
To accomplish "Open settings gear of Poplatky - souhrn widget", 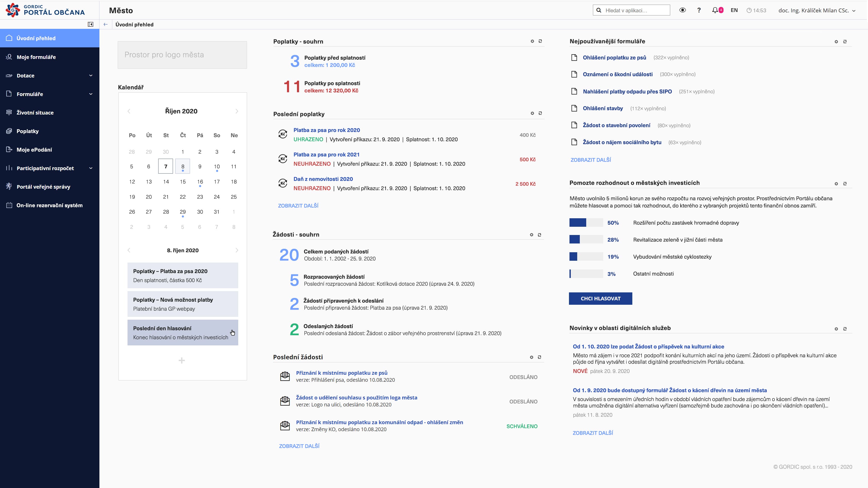I will click(532, 41).
